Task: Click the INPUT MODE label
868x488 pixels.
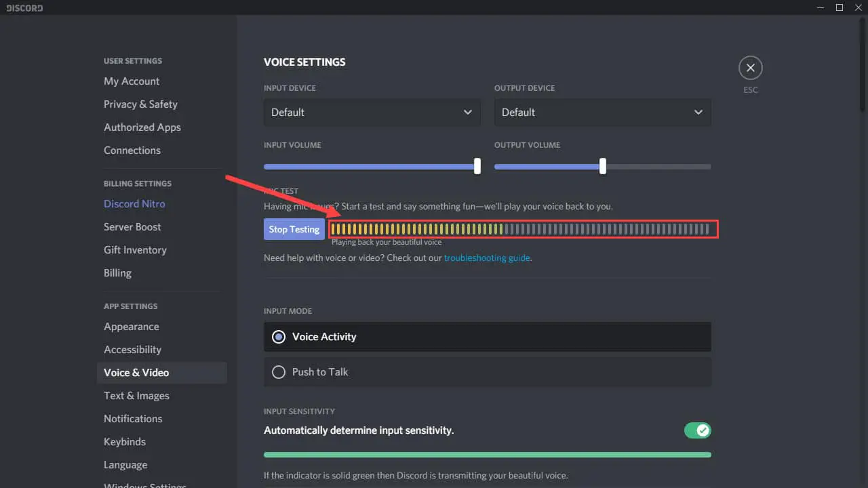Action: coord(288,311)
